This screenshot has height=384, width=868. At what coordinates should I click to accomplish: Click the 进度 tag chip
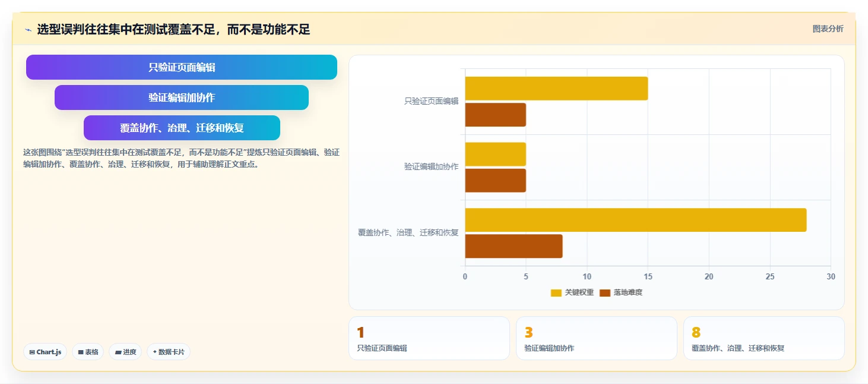tap(125, 352)
